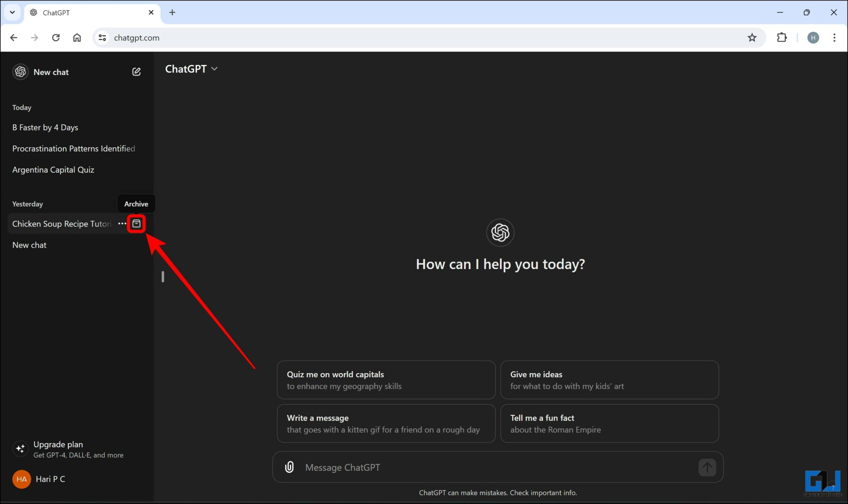Click the Message ChatGPT input field
The height and width of the screenshot is (504, 848).
(x=455, y=467)
